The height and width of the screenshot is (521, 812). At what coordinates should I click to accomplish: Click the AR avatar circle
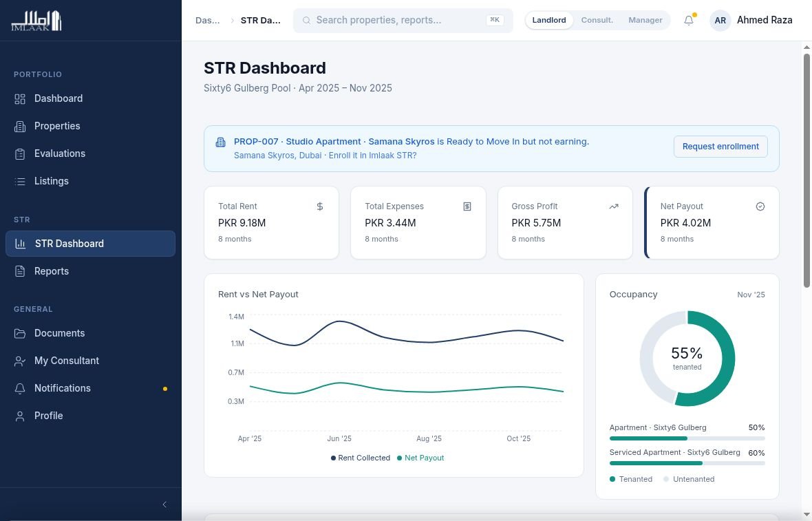[x=720, y=21]
